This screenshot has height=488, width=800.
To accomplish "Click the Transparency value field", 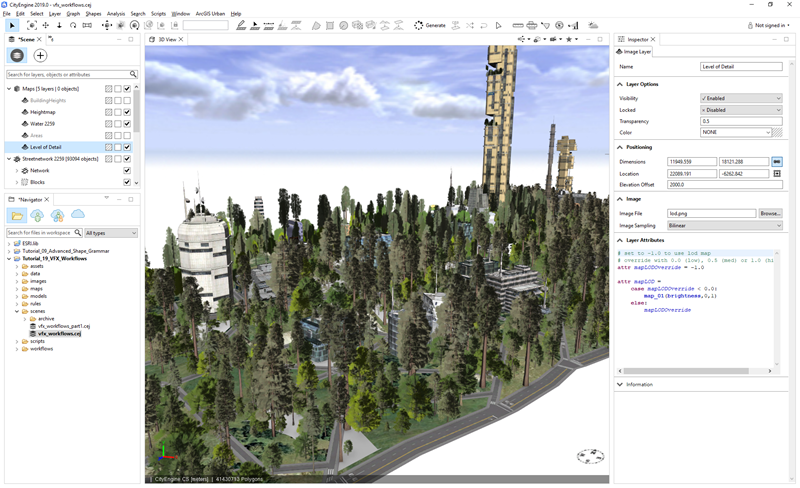I will [741, 121].
